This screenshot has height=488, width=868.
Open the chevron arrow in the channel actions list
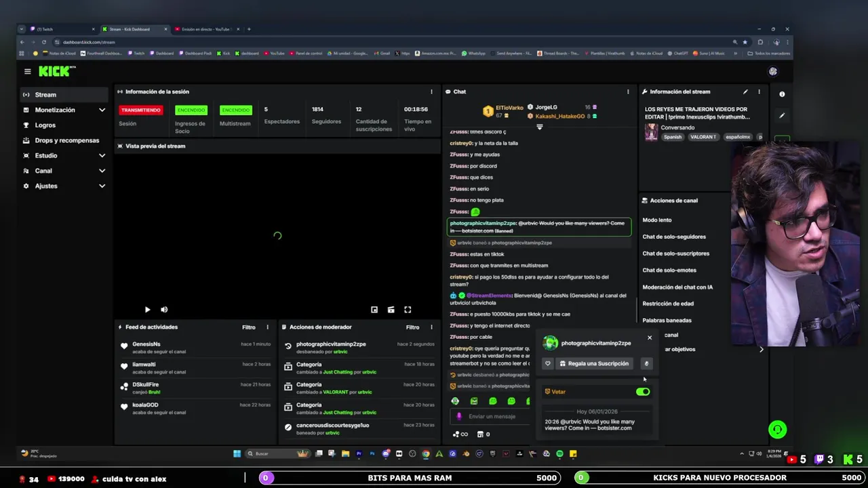[761, 349]
